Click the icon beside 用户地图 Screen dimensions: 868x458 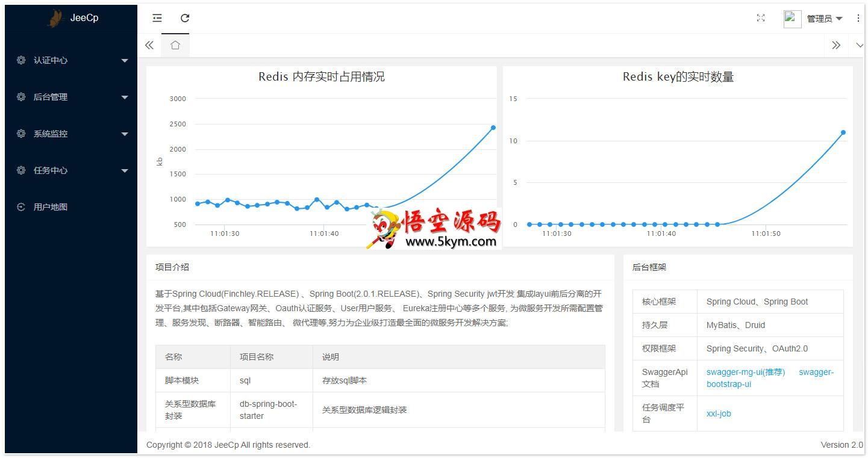pyautogui.click(x=21, y=207)
